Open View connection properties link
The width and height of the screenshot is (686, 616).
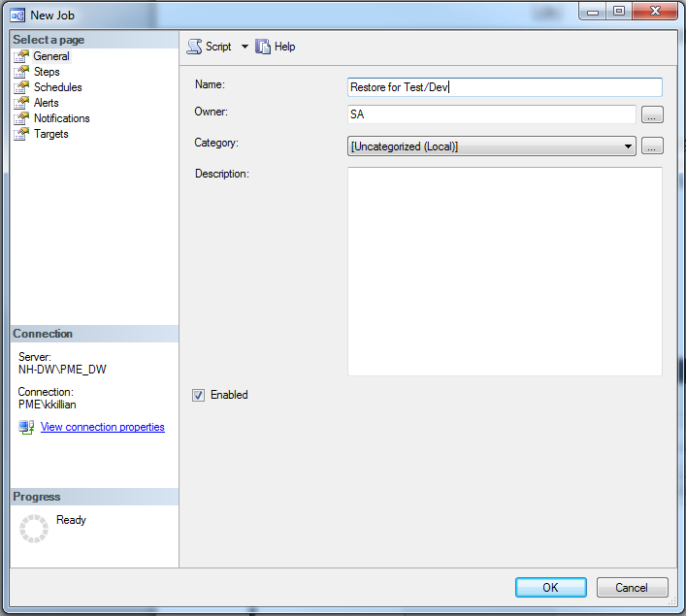[x=103, y=427]
